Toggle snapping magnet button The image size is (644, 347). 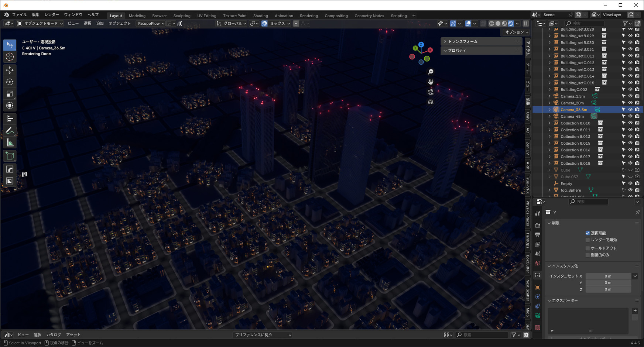264,23
